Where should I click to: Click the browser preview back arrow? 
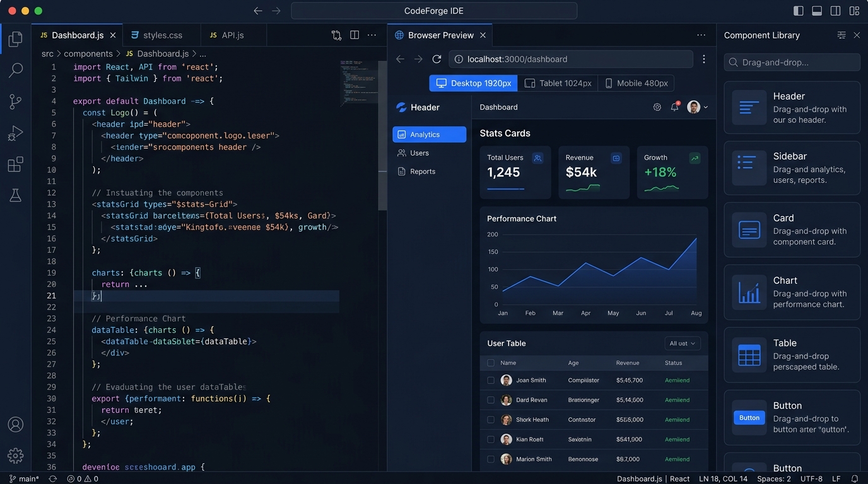coord(400,59)
